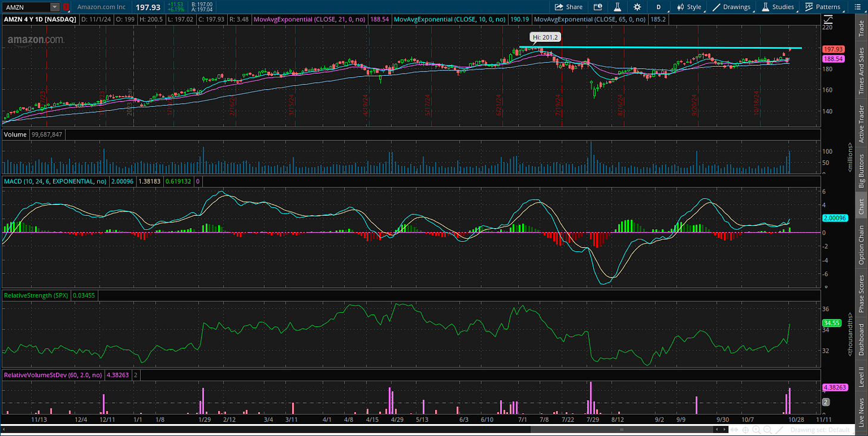Open the Option Chain side tab
The width and height of the screenshot is (868, 436).
pyautogui.click(x=861, y=245)
